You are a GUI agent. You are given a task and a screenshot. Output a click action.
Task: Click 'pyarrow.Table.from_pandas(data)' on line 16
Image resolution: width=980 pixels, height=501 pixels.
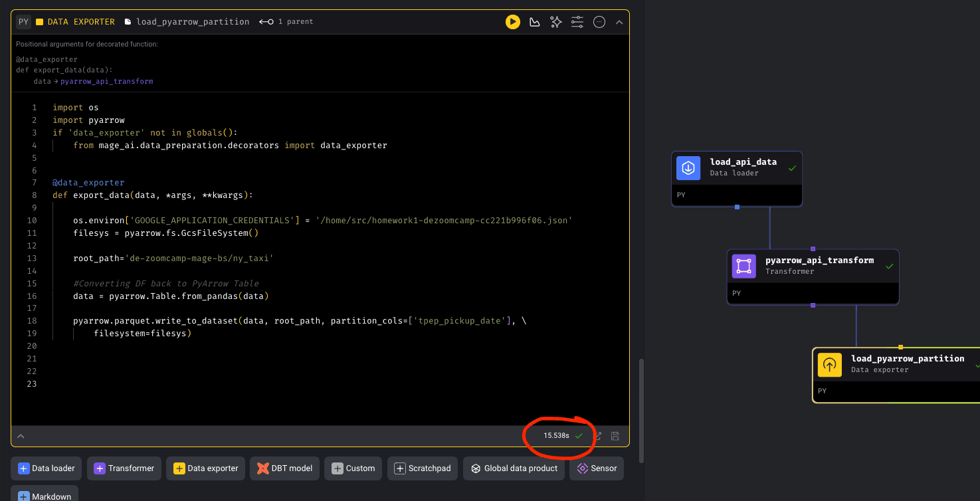189,296
